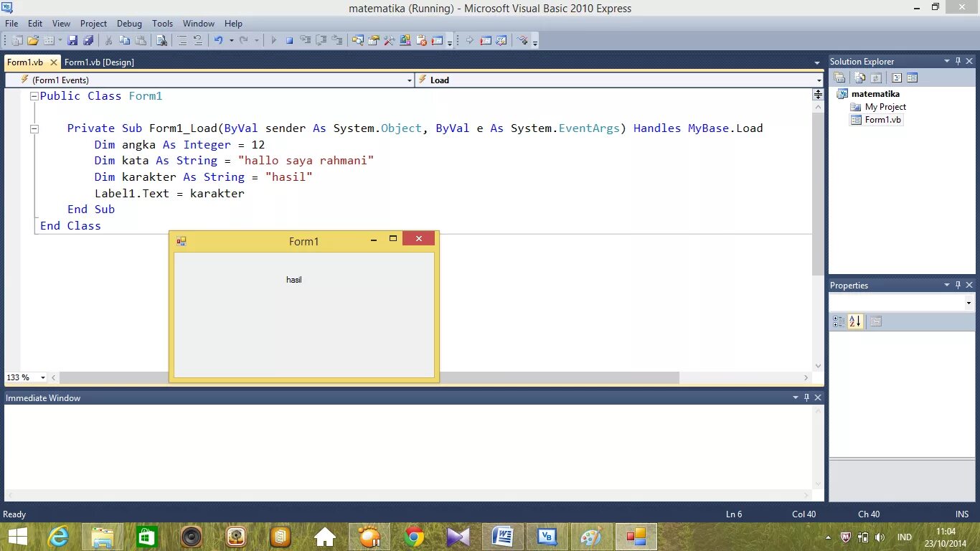This screenshot has height=551, width=980.
Task: Click the Step Out debug icon
Action: click(x=337, y=40)
